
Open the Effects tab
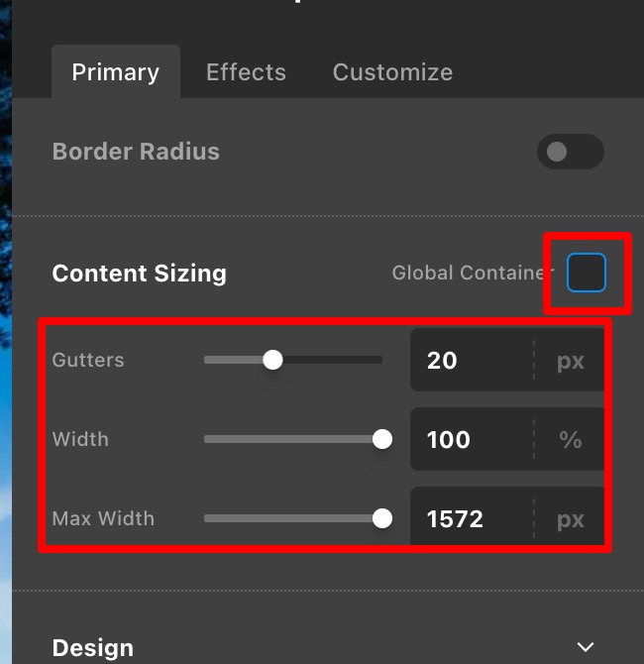click(x=246, y=72)
